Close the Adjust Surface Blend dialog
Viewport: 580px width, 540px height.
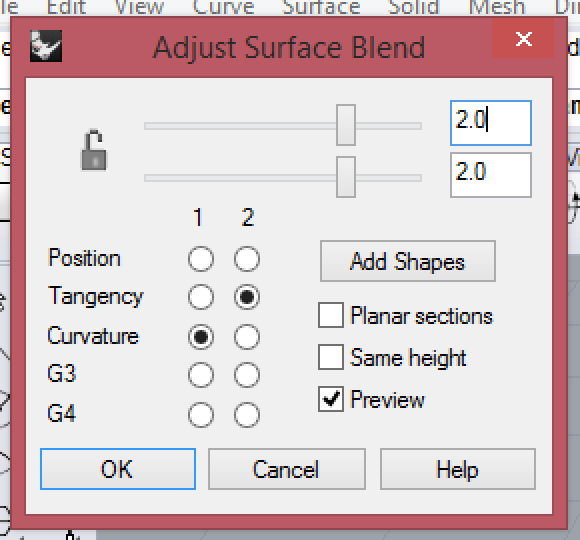pyautogui.click(x=523, y=38)
